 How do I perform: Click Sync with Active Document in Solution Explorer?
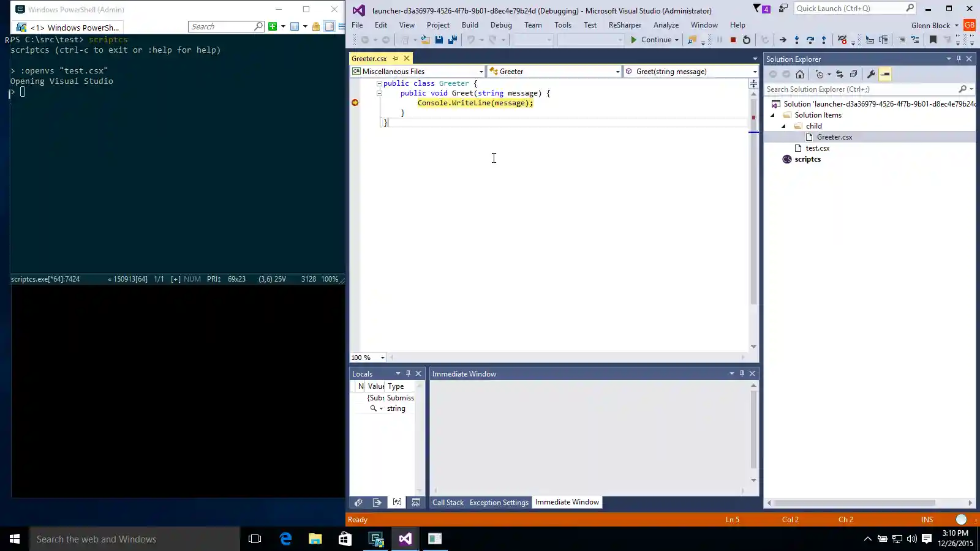pos(840,74)
